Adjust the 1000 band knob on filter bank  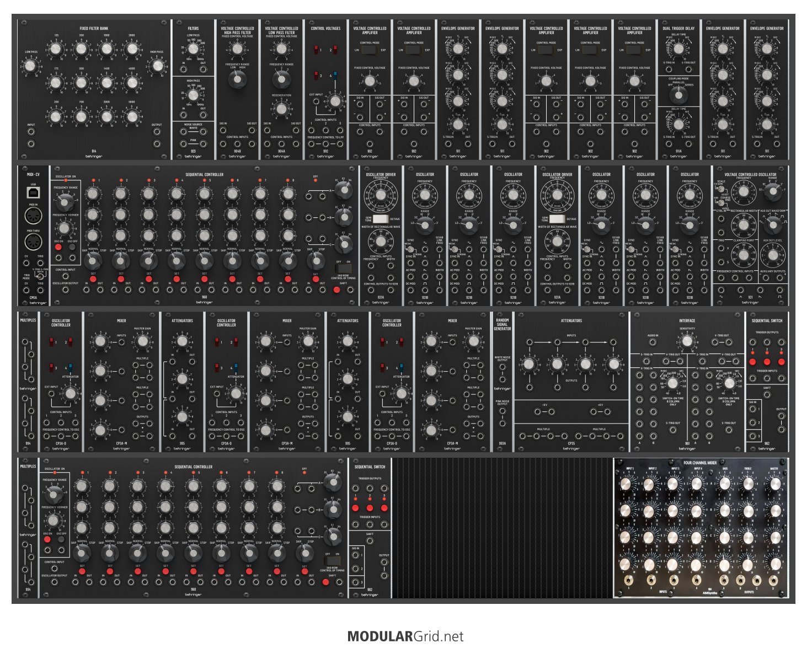(x=106, y=50)
